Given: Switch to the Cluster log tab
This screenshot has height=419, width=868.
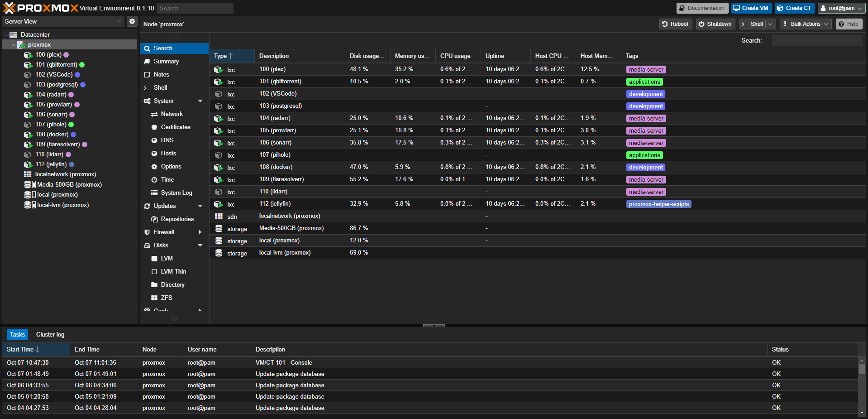Looking at the screenshot, I should click(50, 335).
